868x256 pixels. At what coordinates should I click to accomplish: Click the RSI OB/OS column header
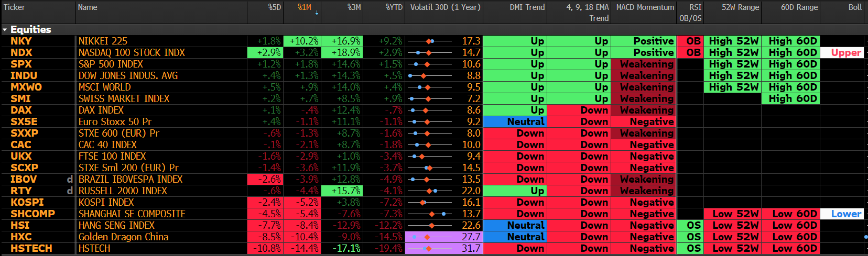690,13
